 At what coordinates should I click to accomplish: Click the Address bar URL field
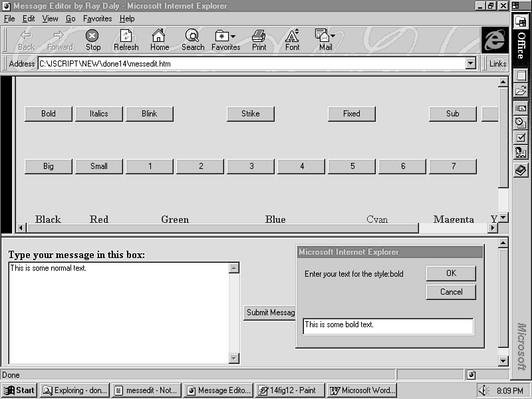click(251, 64)
